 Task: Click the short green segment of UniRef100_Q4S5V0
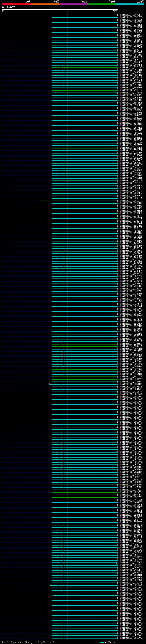tap(46, 201)
